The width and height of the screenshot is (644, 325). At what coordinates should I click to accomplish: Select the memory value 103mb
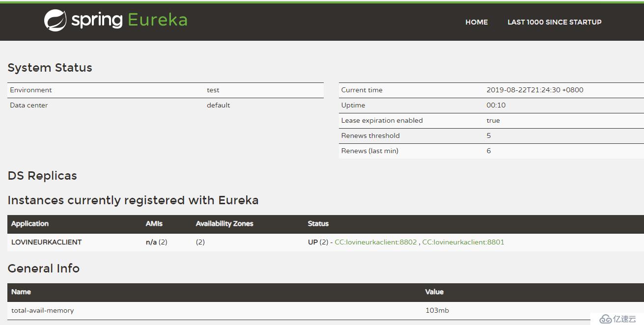click(437, 310)
